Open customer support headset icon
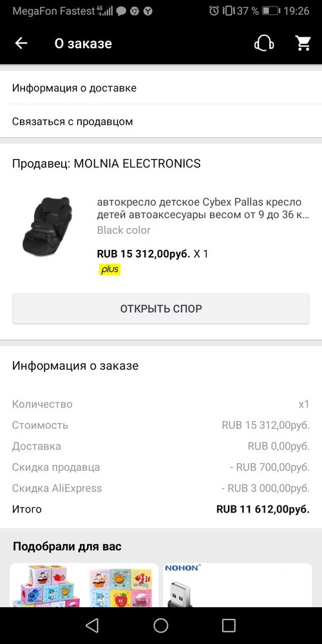The width and height of the screenshot is (322, 644). coord(264,43)
